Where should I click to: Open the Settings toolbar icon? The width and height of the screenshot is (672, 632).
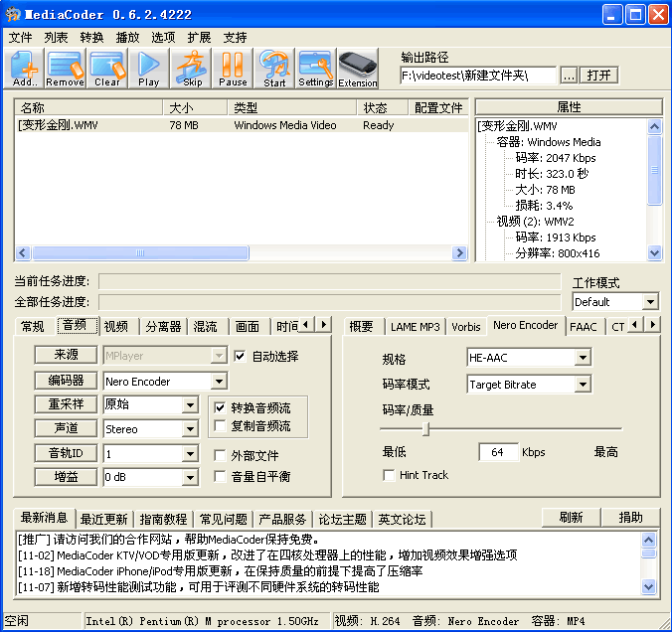[315, 69]
